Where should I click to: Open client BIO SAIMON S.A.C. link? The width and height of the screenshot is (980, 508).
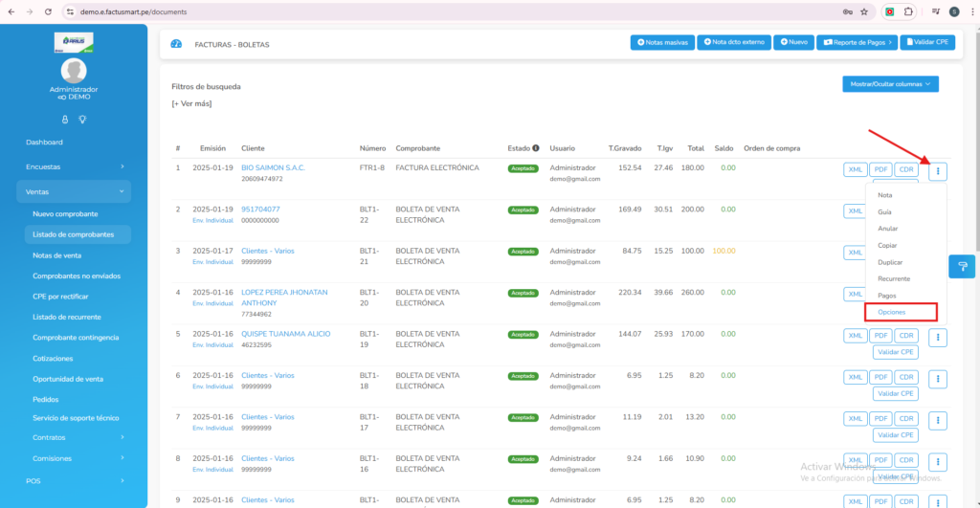tap(273, 167)
